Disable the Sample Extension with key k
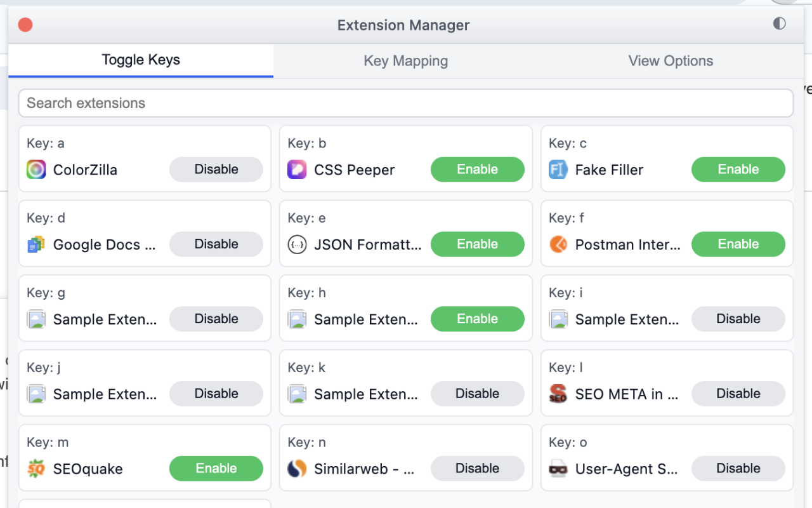The image size is (812, 508). pyautogui.click(x=478, y=394)
